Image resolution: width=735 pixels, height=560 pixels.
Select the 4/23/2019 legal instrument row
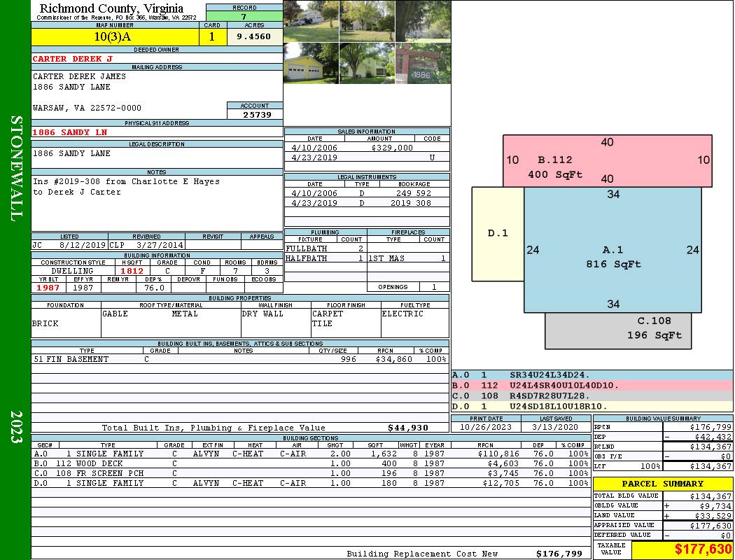pyautogui.click(x=367, y=203)
